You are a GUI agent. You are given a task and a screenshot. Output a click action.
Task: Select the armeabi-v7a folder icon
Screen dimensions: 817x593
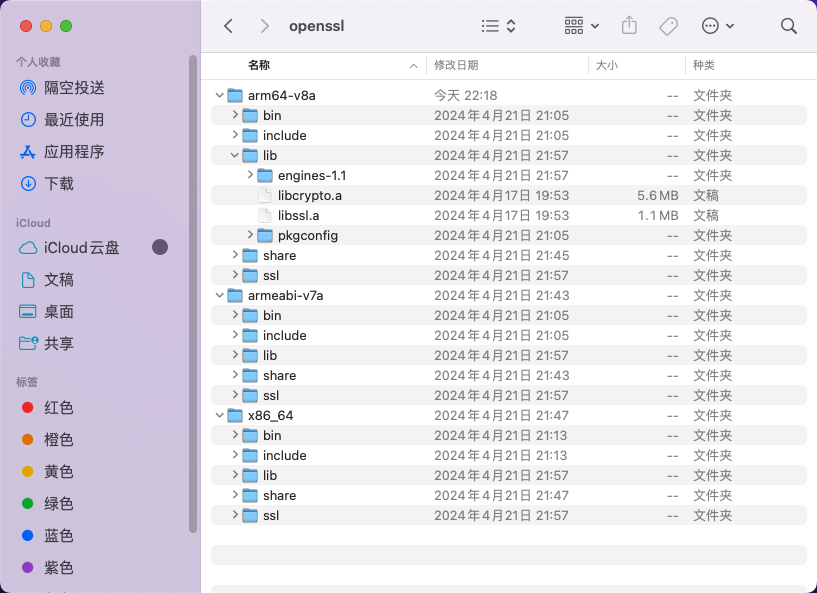(x=235, y=295)
